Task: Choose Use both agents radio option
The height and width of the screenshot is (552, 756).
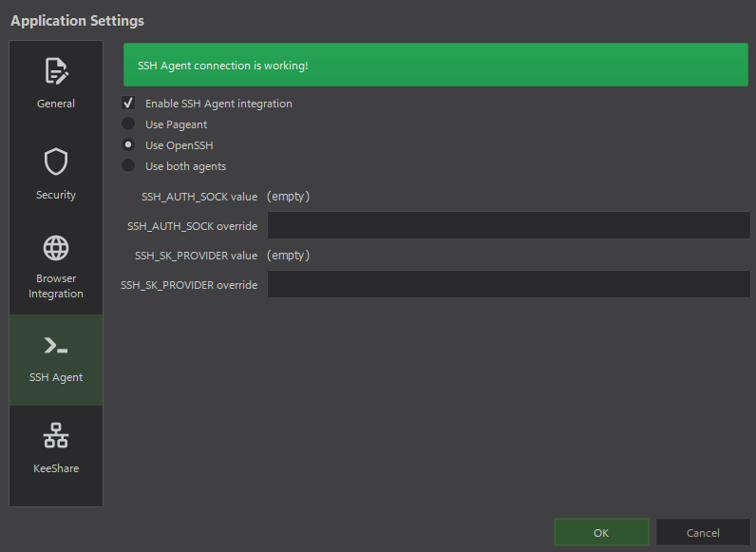Action: (x=128, y=165)
